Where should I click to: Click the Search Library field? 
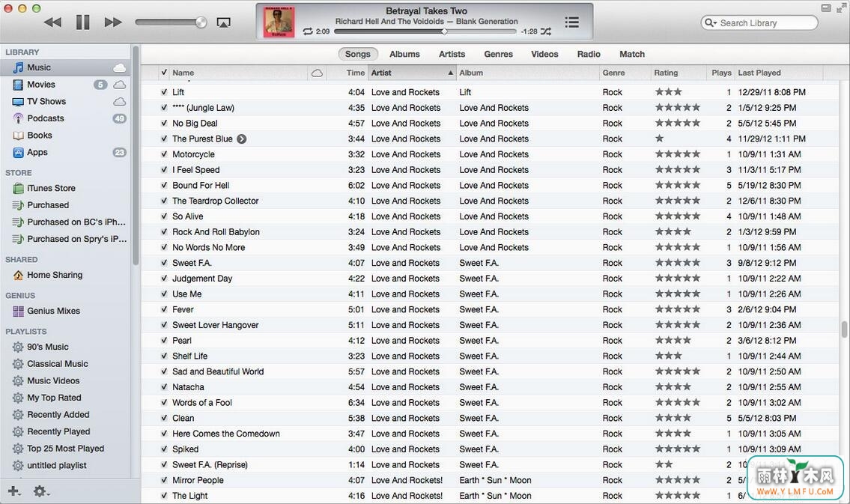point(759,22)
